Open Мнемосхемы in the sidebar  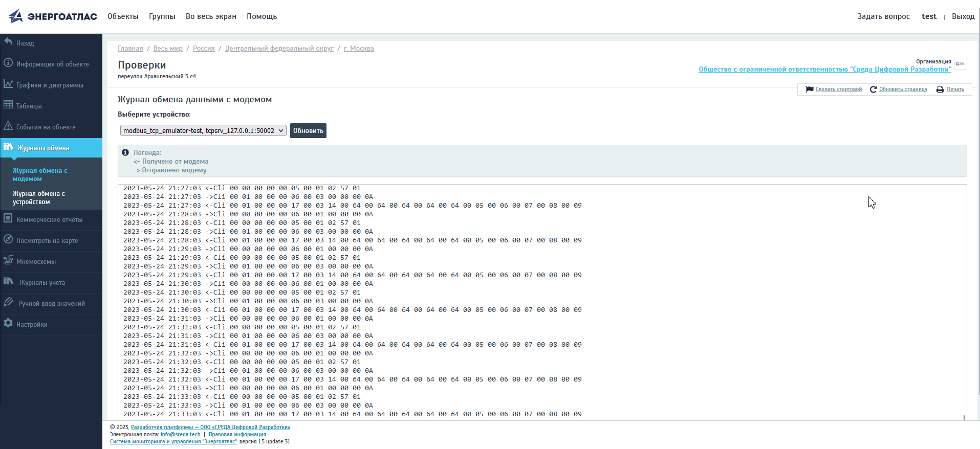click(36, 262)
